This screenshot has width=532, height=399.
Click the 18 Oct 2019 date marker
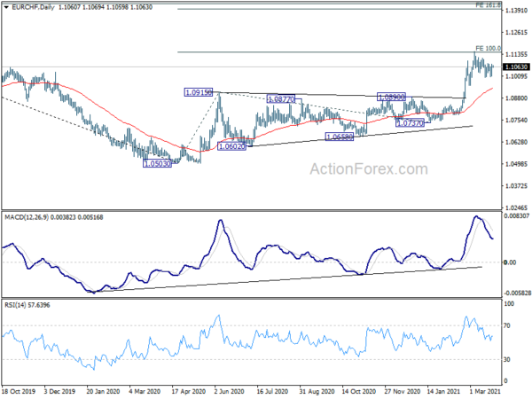tap(20, 389)
